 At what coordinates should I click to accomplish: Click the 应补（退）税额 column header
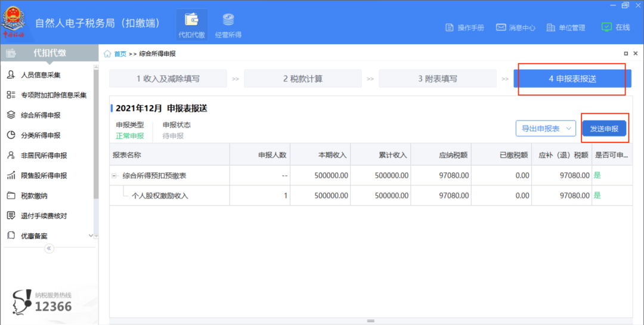(x=562, y=155)
